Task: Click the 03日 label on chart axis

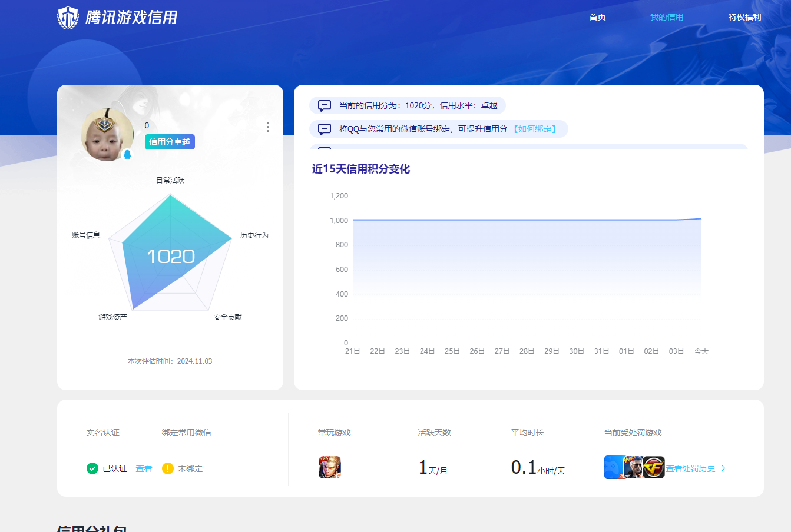Action: [676, 351]
